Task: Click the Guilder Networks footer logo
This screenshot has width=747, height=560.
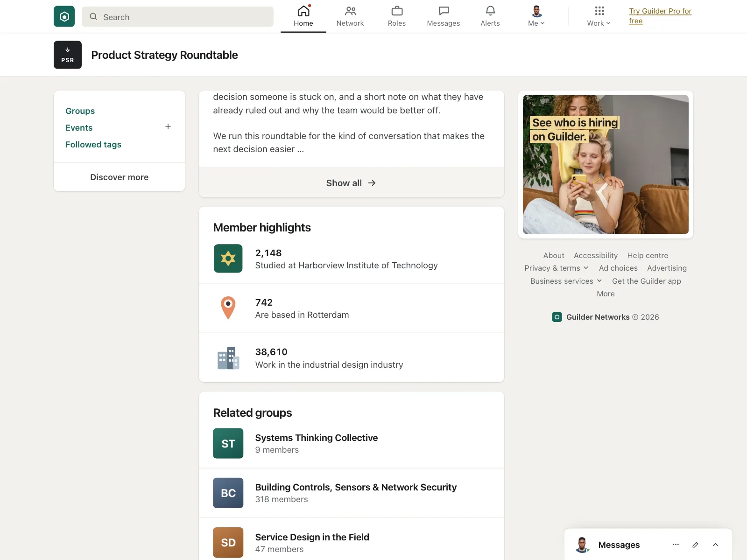Action: click(x=557, y=317)
